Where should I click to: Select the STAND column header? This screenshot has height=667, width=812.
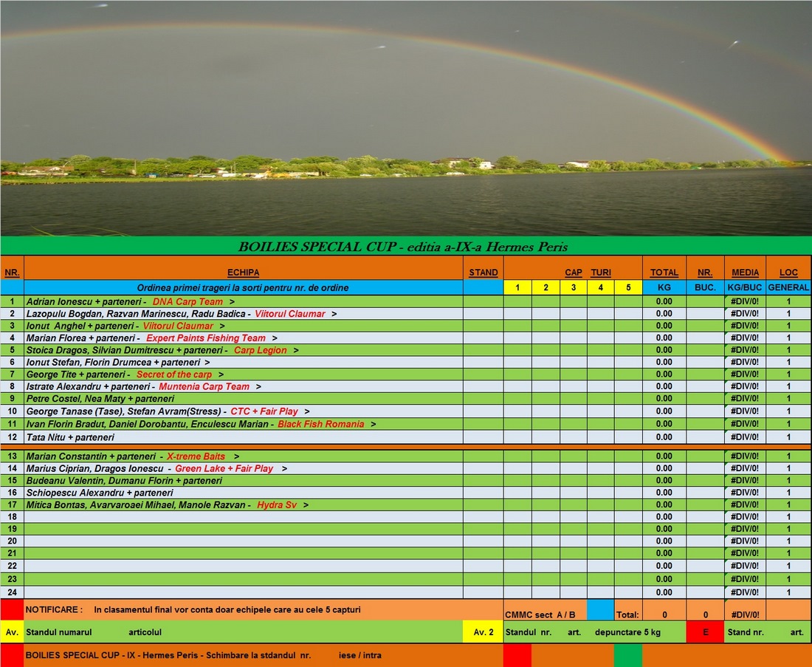(484, 273)
